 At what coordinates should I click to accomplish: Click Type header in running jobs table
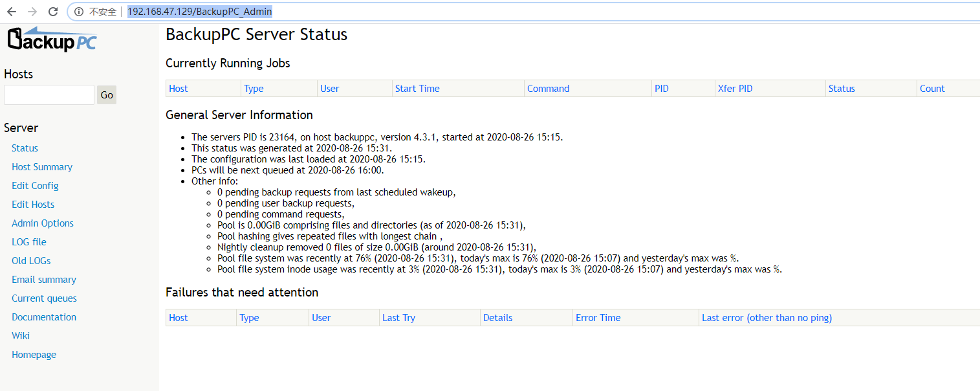pyautogui.click(x=254, y=89)
